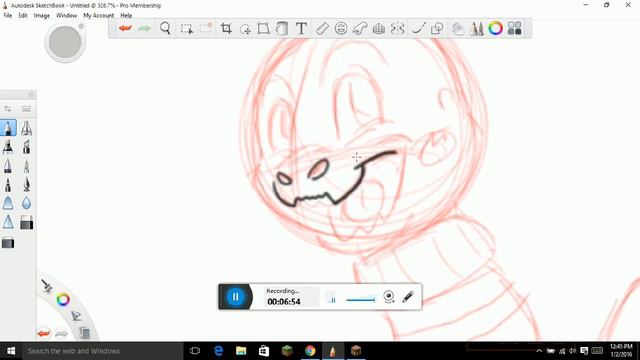
Task: Open the brush library icon
Action: pos(27,109)
